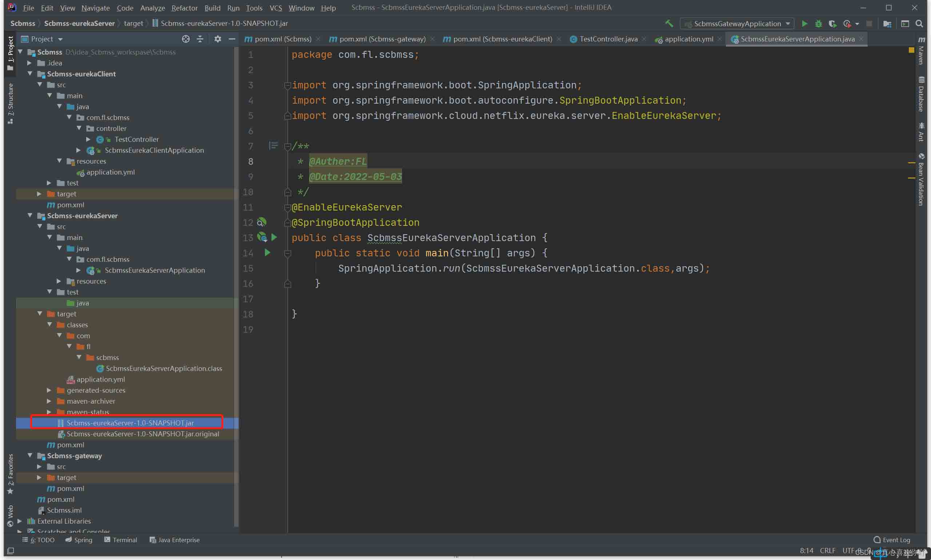Toggle tool window bars icon in status bar corner
The width and height of the screenshot is (931, 560).
(x=11, y=551)
